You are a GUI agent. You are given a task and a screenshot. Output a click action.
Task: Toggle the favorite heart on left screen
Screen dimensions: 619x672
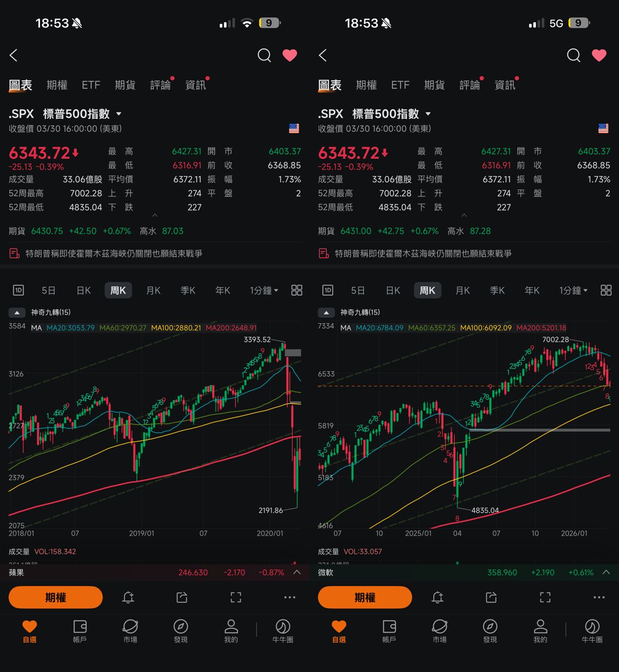[290, 55]
